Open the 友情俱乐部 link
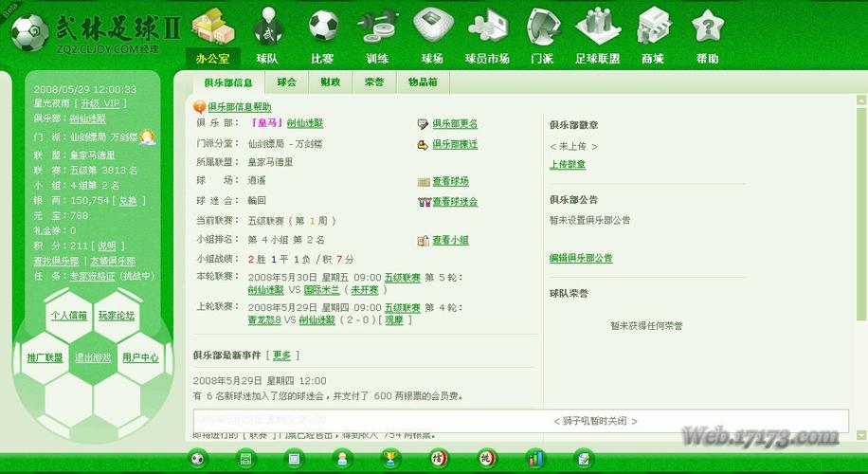 click(x=113, y=261)
